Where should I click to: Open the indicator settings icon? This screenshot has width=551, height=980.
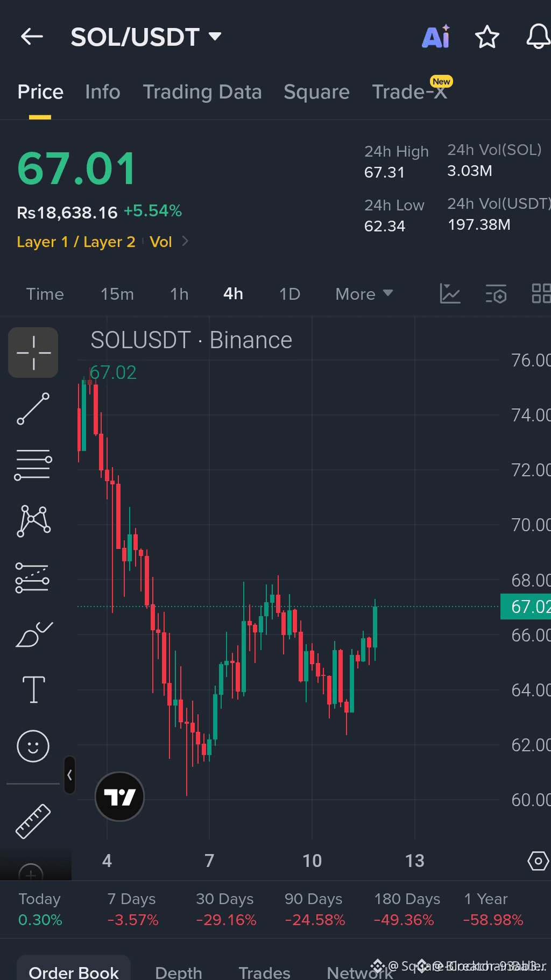coord(496,294)
